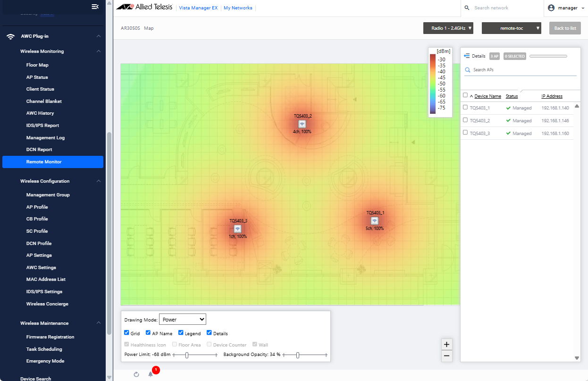
Task: Click the TQ5403_3 access point icon
Action: pos(238,229)
